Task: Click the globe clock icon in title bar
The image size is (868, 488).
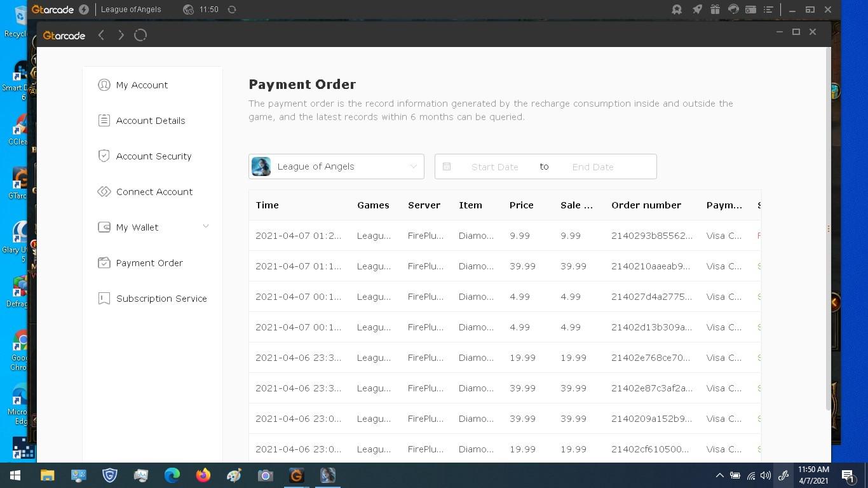Action: click(188, 10)
